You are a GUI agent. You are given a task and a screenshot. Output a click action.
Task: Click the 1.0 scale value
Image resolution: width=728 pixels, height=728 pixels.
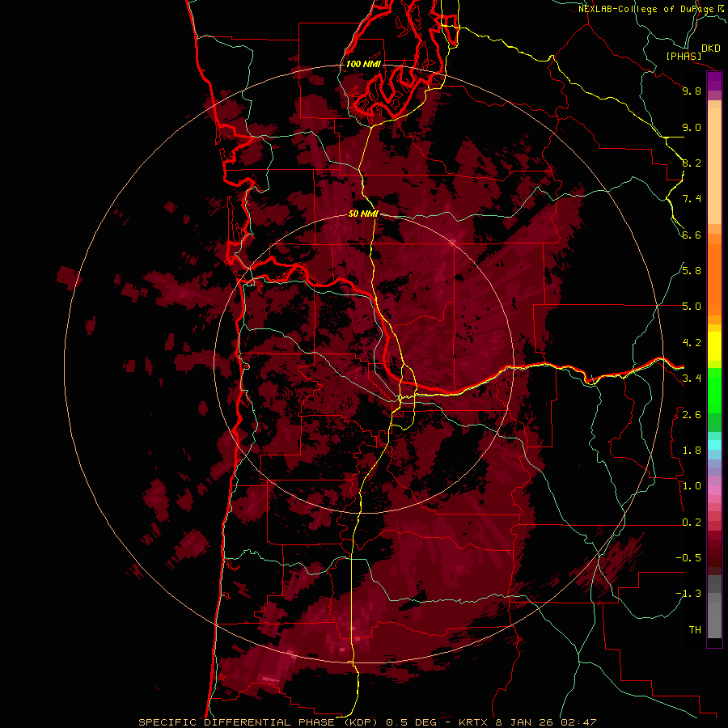click(x=692, y=486)
